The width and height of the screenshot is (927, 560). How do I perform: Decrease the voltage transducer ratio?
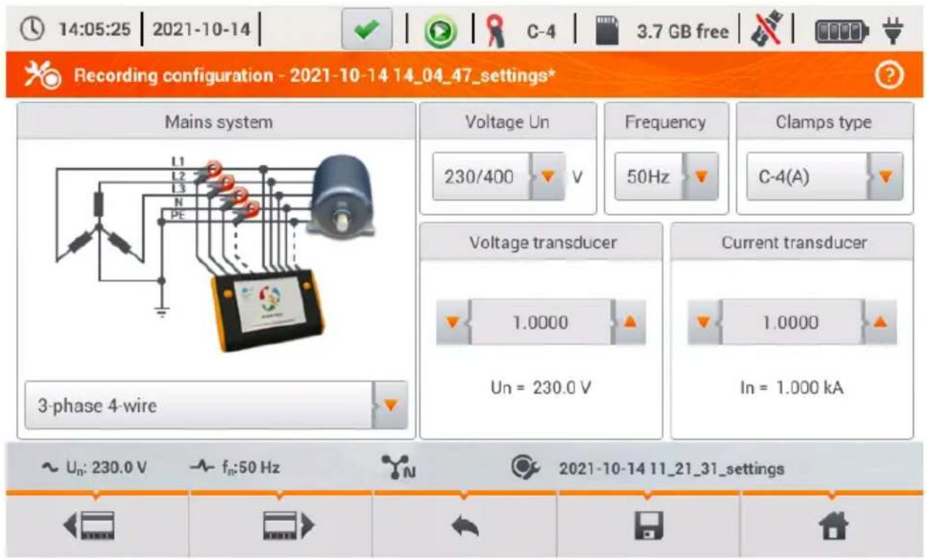pyautogui.click(x=453, y=322)
